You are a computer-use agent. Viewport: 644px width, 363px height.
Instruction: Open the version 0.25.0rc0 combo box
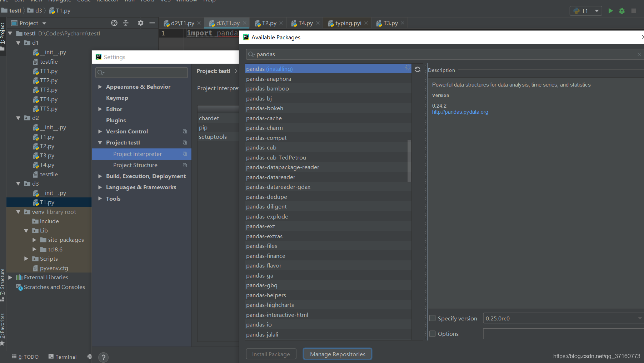563,318
